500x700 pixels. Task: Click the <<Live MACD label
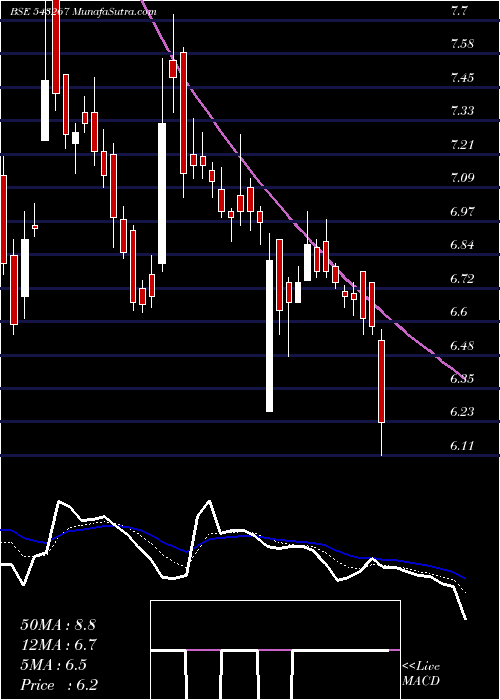(x=421, y=674)
